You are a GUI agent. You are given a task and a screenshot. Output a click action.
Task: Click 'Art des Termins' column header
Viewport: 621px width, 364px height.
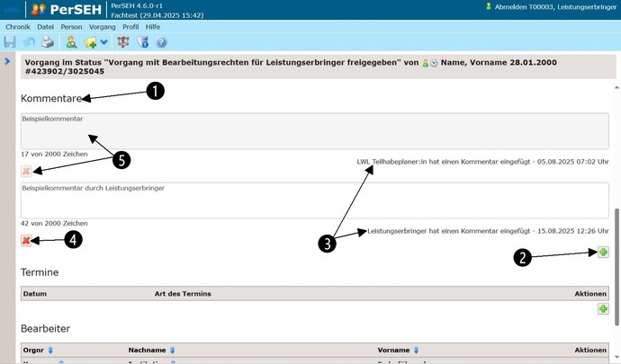(x=183, y=294)
